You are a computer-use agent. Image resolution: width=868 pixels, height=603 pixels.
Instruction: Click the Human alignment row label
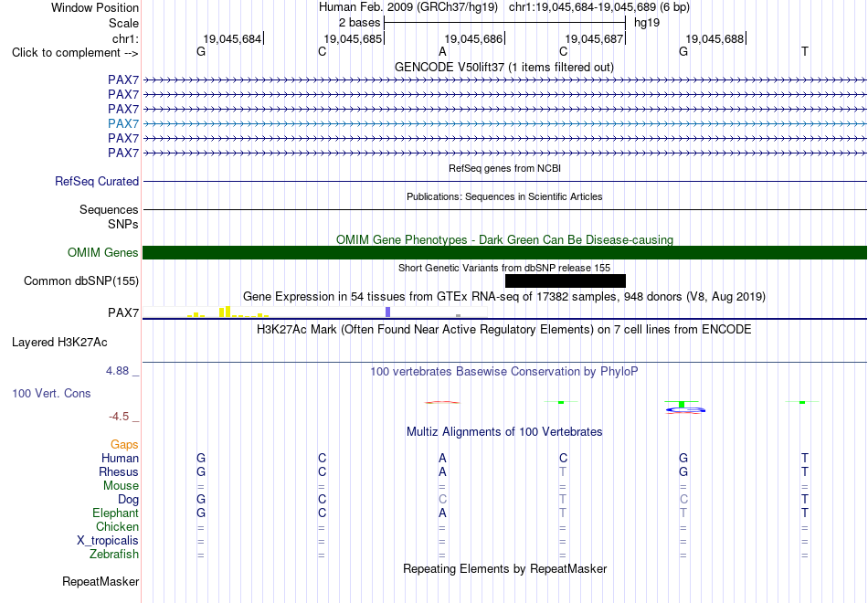tap(120, 458)
